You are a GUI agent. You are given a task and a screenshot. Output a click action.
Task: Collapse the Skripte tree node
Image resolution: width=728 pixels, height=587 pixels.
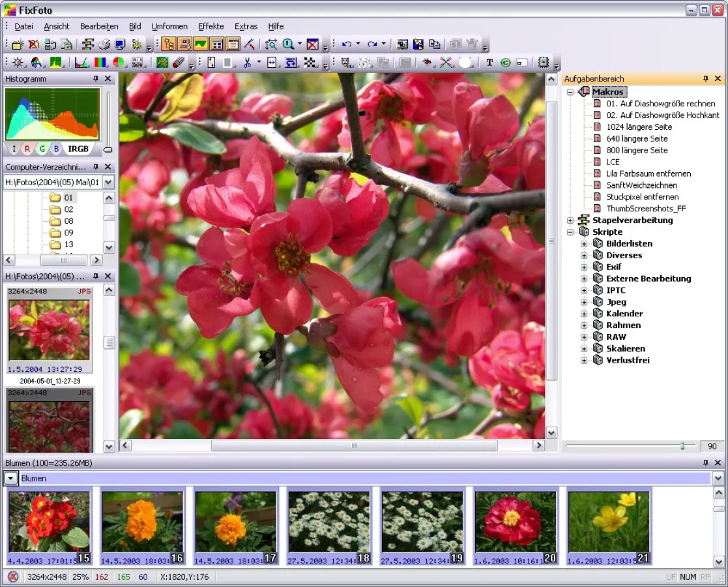click(x=570, y=232)
